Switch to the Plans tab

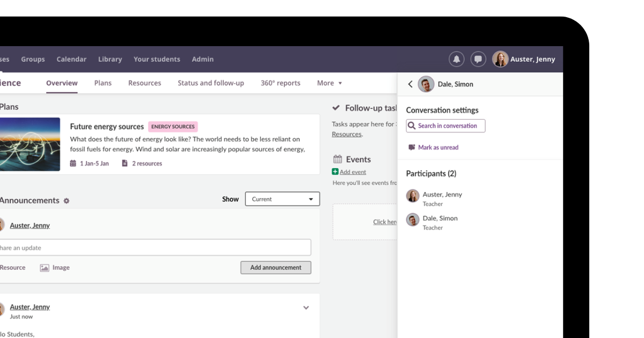click(x=103, y=83)
